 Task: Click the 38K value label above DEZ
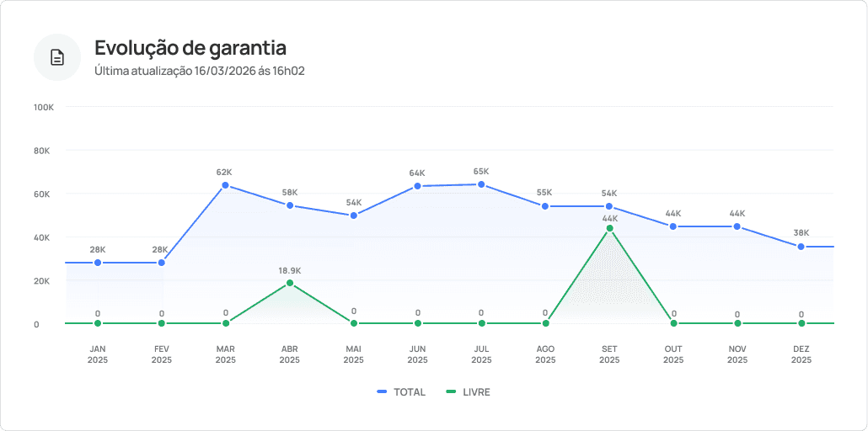point(801,232)
